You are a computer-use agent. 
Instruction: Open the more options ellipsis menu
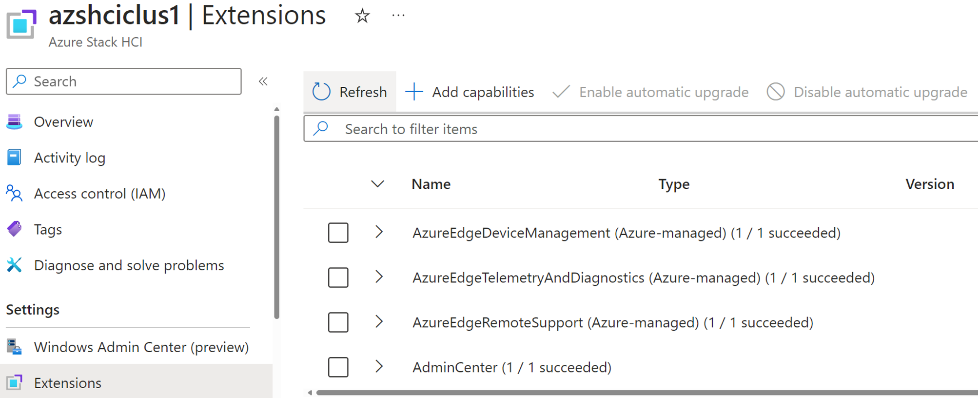[x=398, y=16]
